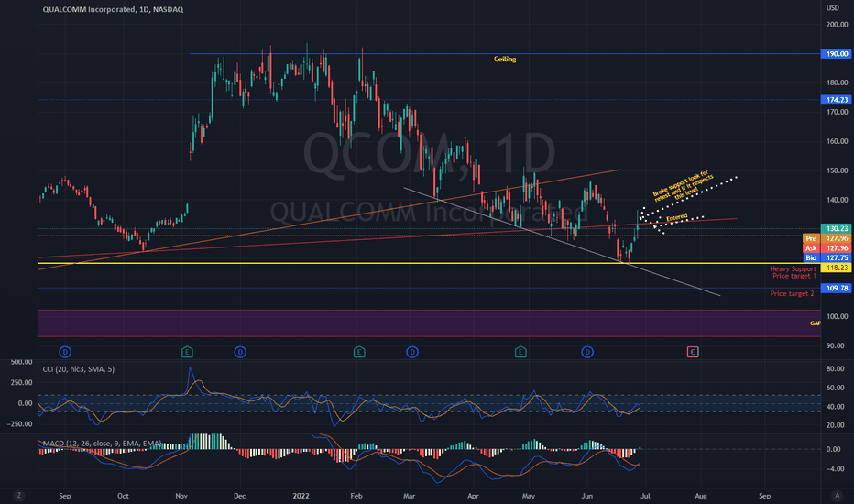Click the 150.00 price axis label
The width and height of the screenshot is (854, 504).
838,170
